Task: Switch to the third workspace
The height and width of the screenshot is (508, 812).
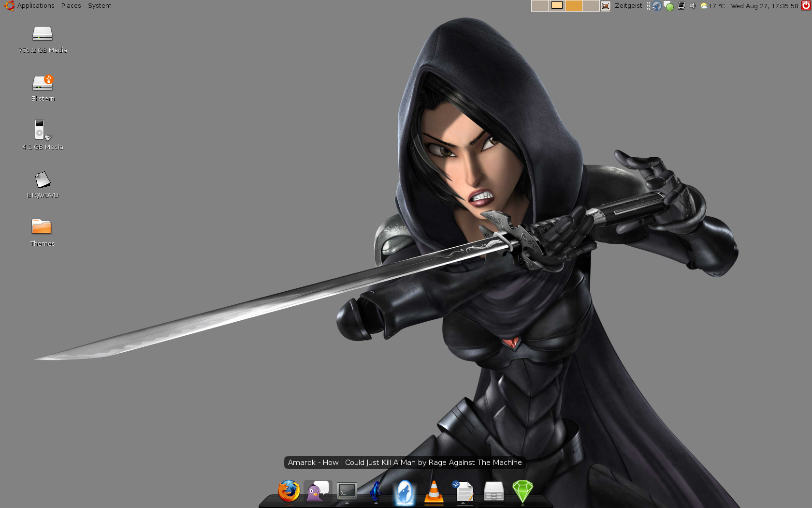Action: tap(574, 6)
